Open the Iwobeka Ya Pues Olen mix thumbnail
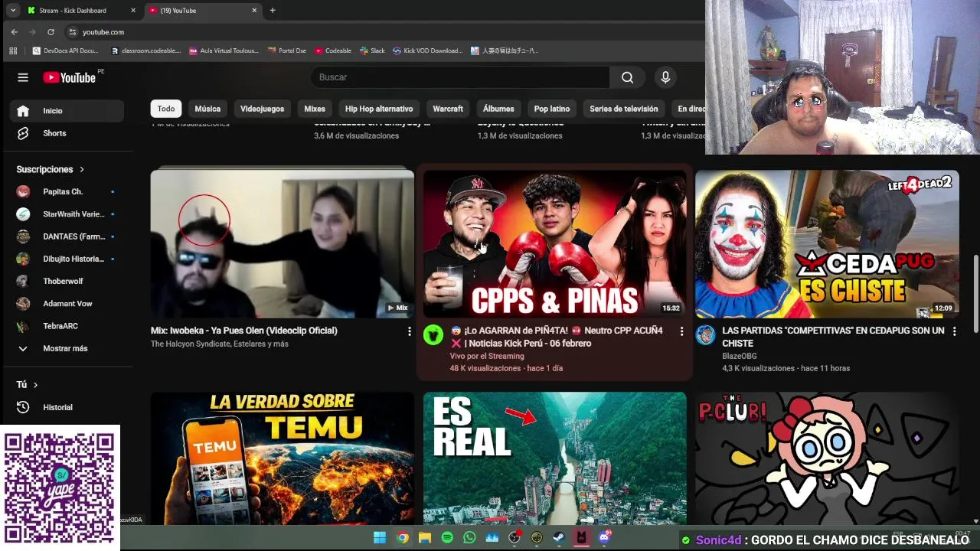Screen dimensions: 980x551 point(283,243)
